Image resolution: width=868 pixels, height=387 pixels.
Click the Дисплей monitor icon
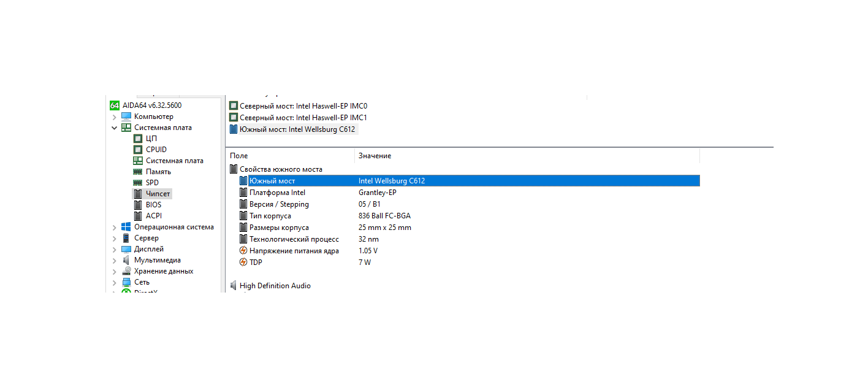126,249
